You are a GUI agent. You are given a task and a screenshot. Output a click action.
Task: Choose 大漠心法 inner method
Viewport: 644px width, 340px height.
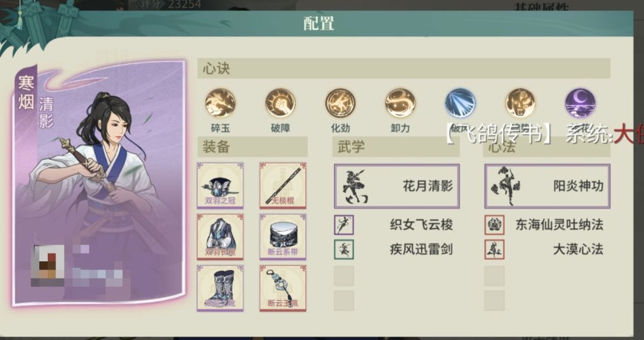[x=547, y=250]
